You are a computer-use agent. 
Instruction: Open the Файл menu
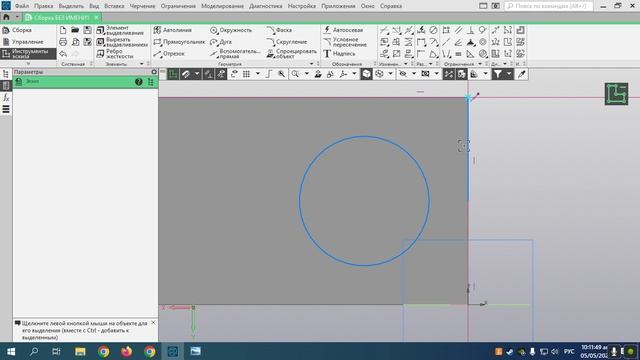22,6
